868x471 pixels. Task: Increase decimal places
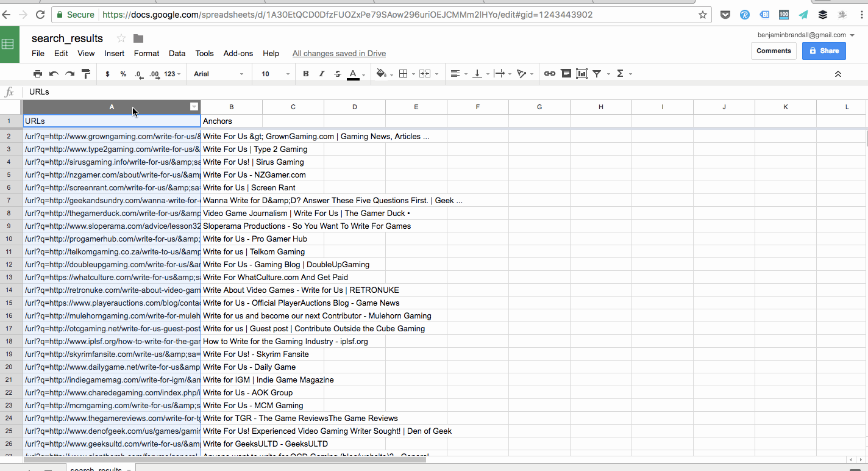coord(155,74)
